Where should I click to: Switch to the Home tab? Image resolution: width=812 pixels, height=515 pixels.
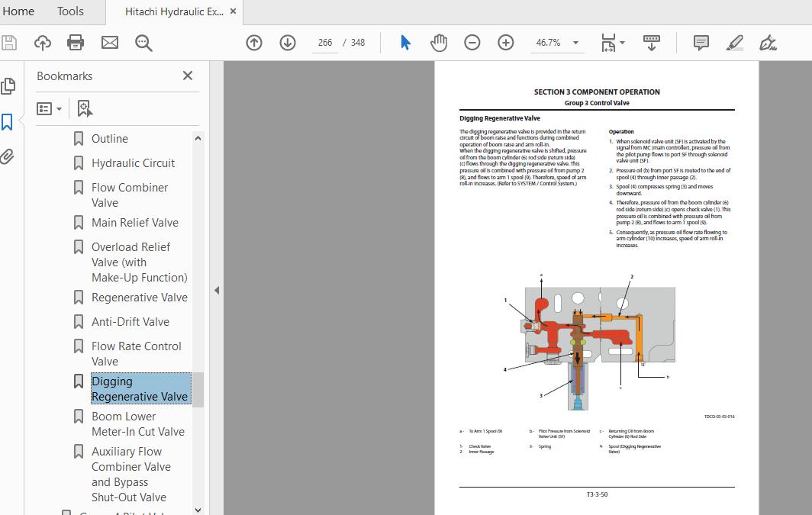(18, 11)
